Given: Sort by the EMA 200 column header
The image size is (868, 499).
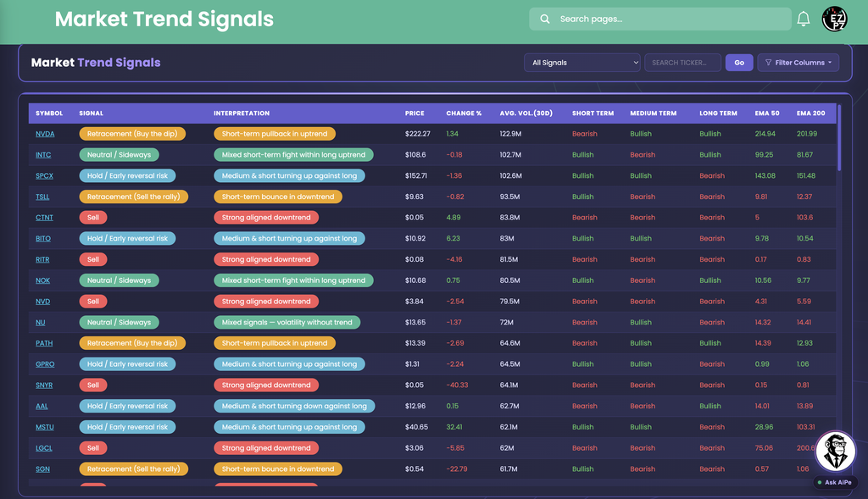Looking at the screenshot, I should [811, 114].
